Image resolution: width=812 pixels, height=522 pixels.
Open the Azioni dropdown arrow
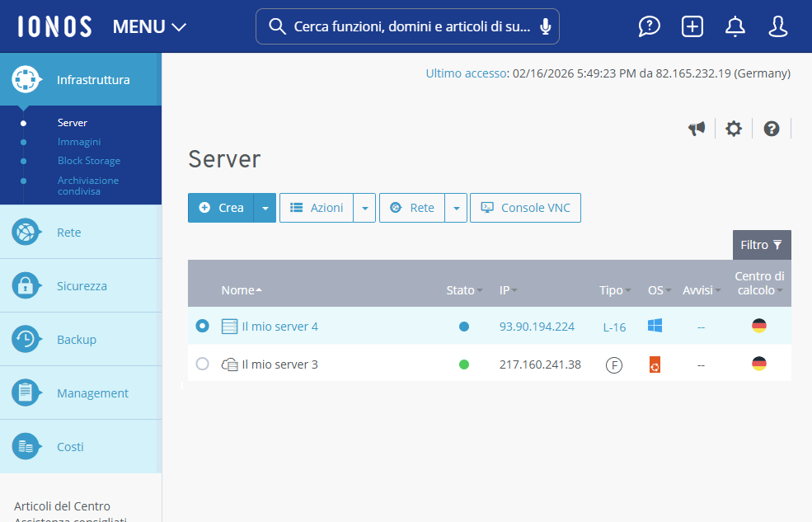coord(364,208)
